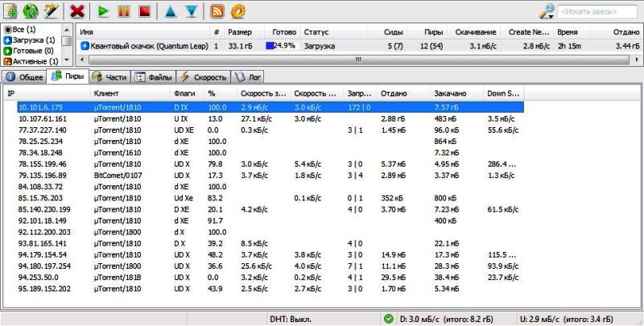Open Preferences gear icon
644x326 pixels.
click(237, 11)
